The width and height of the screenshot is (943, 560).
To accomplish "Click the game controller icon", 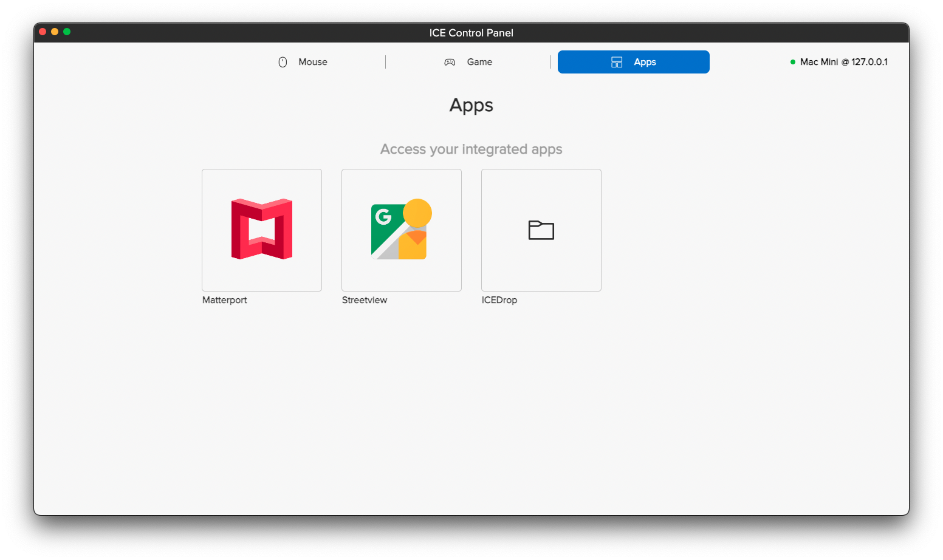I will tap(450, 61).
